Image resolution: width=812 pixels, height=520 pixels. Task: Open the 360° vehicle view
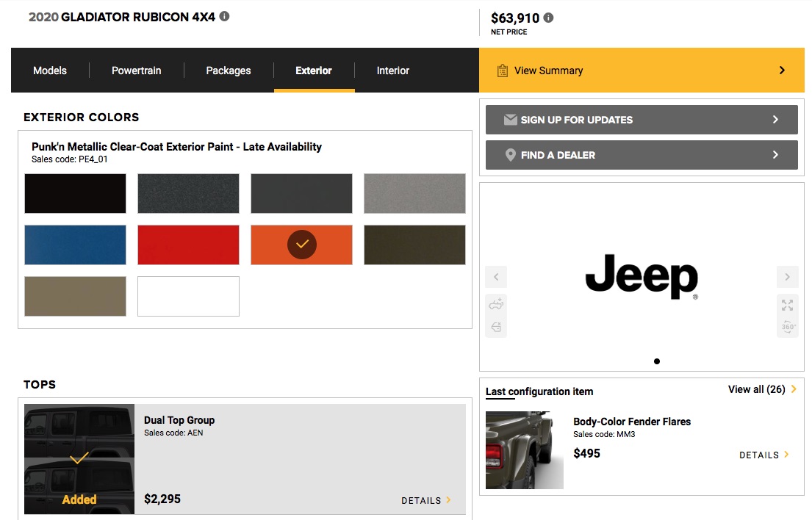click(x=788, y=327)
